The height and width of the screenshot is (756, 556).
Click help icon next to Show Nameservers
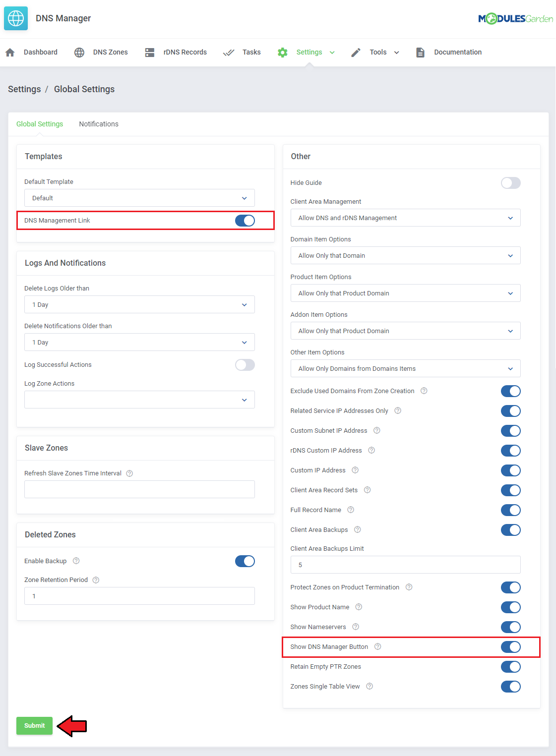click(356, 627)
